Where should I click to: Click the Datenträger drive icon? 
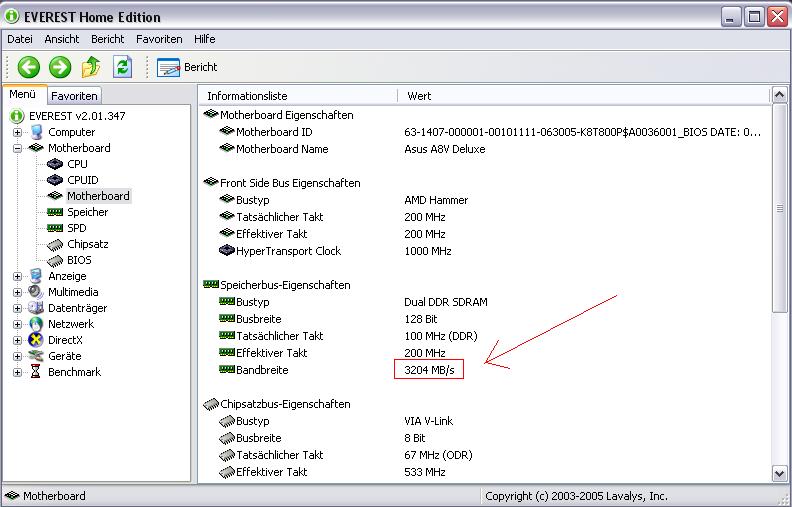(36, 308)
